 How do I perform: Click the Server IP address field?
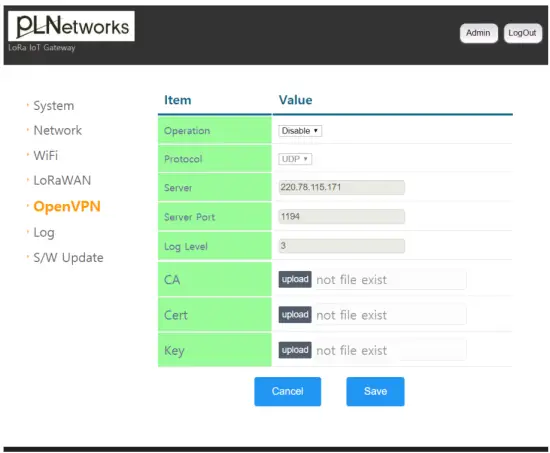[x=342, y=187]
